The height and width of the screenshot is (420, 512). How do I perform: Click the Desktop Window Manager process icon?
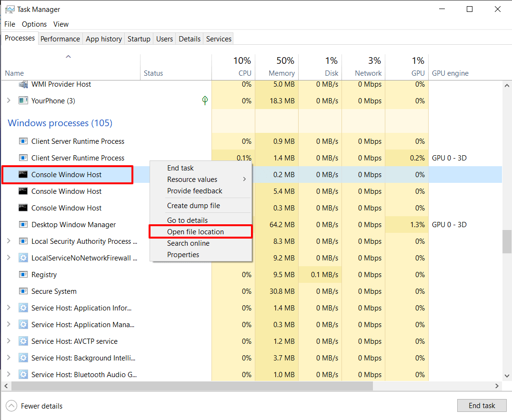23,224
